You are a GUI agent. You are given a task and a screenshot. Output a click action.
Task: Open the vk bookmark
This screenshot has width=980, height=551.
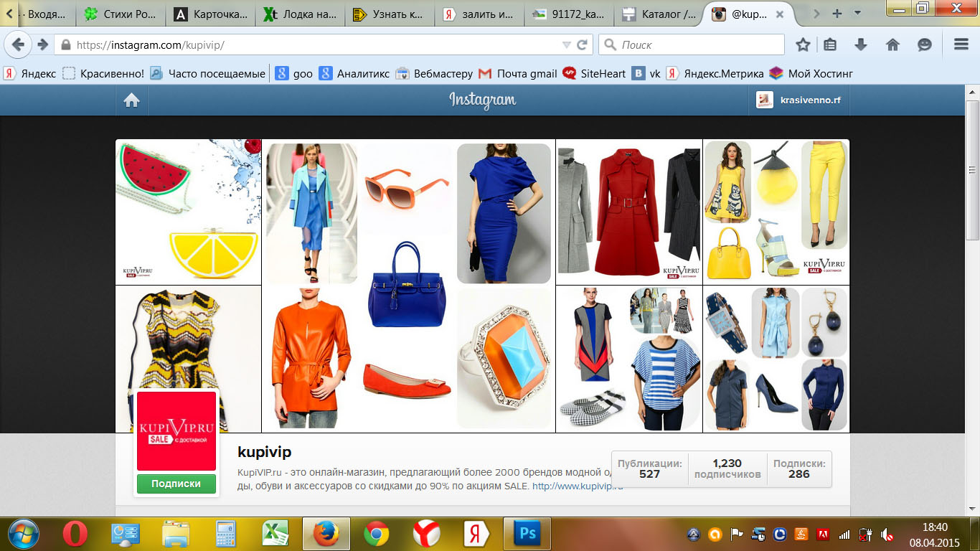pos(646,73)
